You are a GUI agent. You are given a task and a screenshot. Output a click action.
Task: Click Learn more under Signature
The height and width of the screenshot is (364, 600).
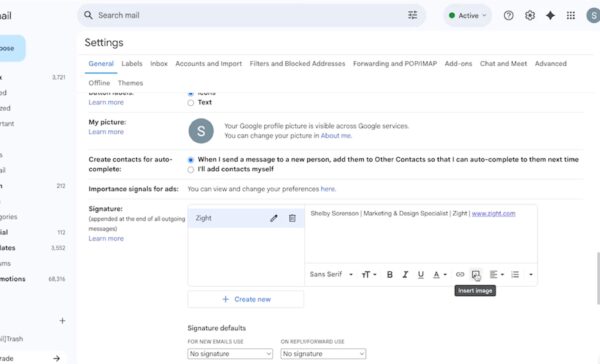(x=106, y=238)
